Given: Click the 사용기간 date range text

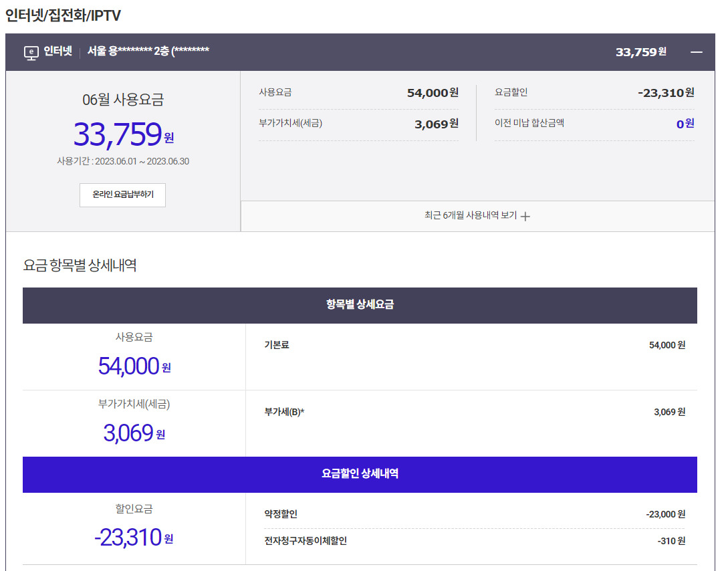Looking at the screenshot, I should (122, 161).
